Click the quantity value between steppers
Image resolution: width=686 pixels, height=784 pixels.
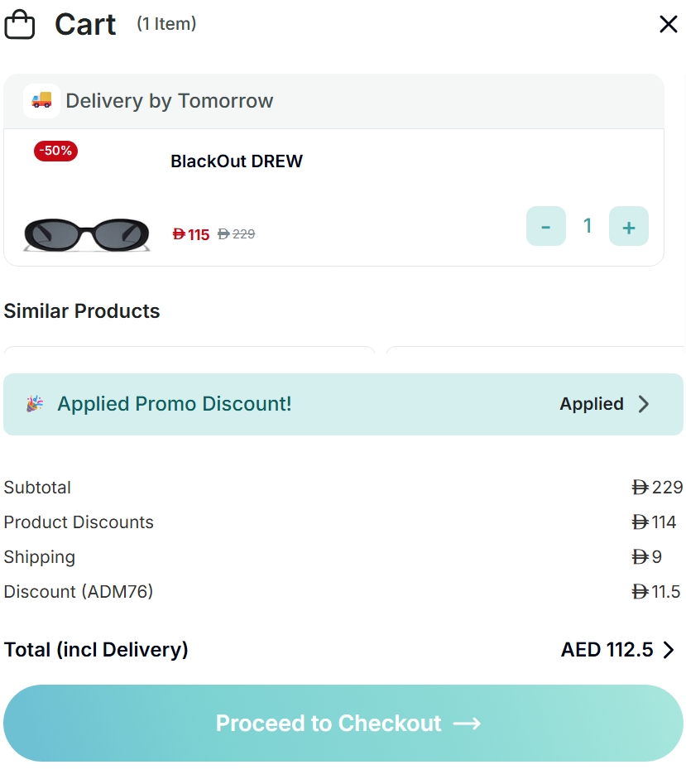[x=588, y=226]
